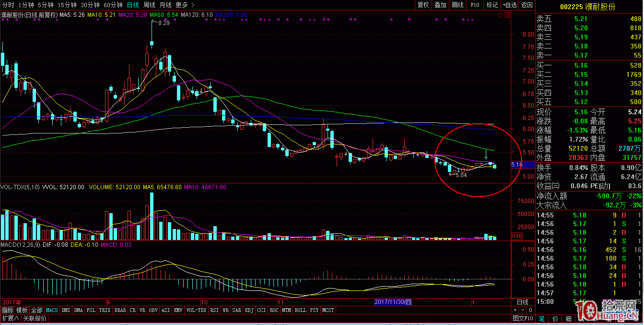Switch to 分时 time-share chart
Screen dimensions: 644x325
pos(8,5)
